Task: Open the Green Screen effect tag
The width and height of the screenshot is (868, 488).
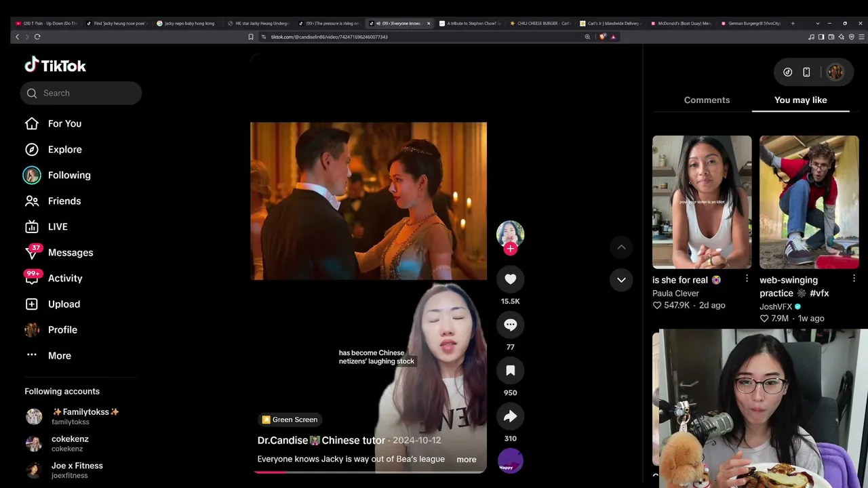Action: pyautogui.click(x=290, y=420)
